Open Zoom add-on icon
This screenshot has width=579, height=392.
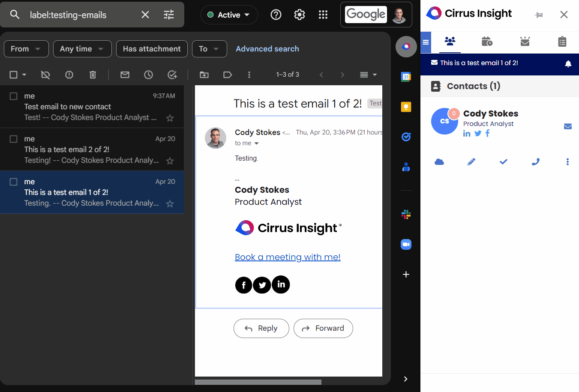coord(406,245)
